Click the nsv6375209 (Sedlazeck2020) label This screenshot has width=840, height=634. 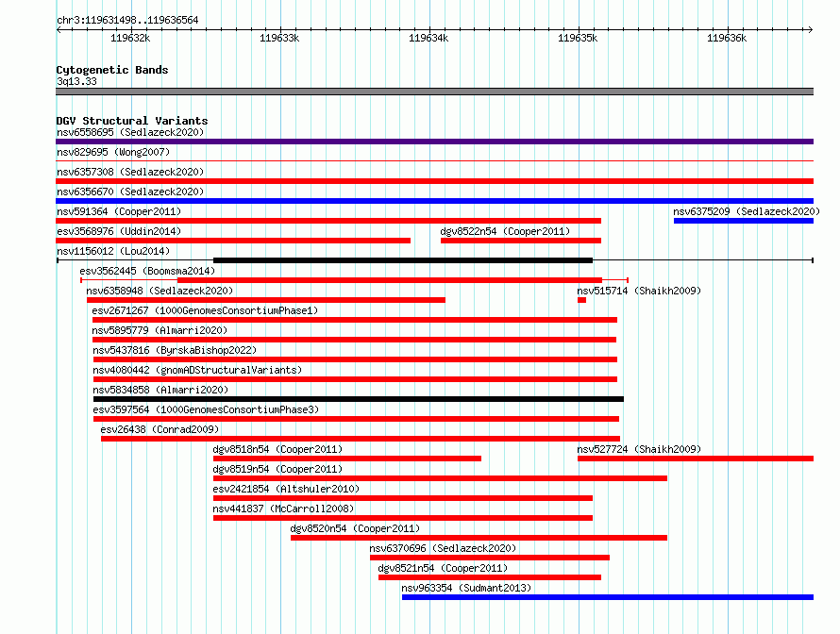click(747, 211)
